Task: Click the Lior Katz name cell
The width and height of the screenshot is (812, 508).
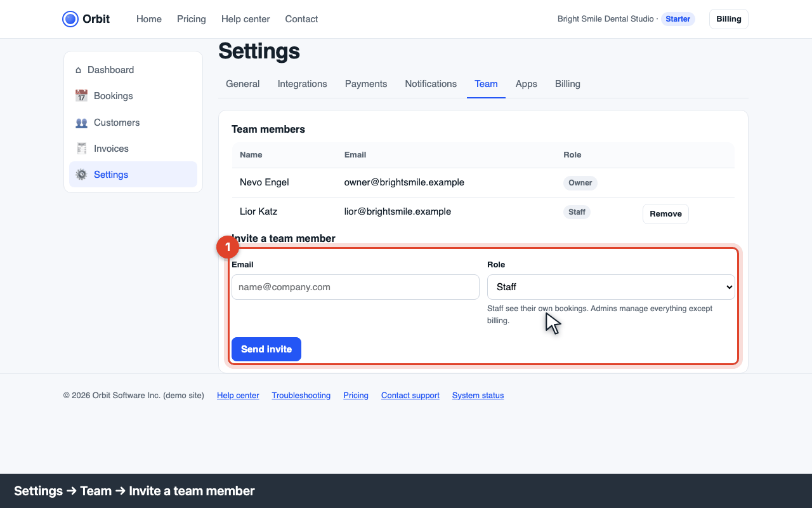Action: tap(259, 211)
